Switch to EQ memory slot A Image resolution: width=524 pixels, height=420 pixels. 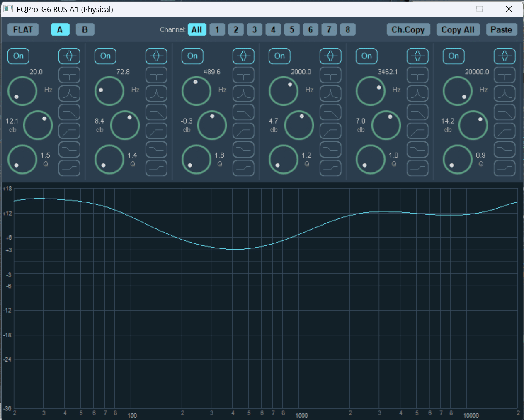pyautogui.click(x=60, y=29)
